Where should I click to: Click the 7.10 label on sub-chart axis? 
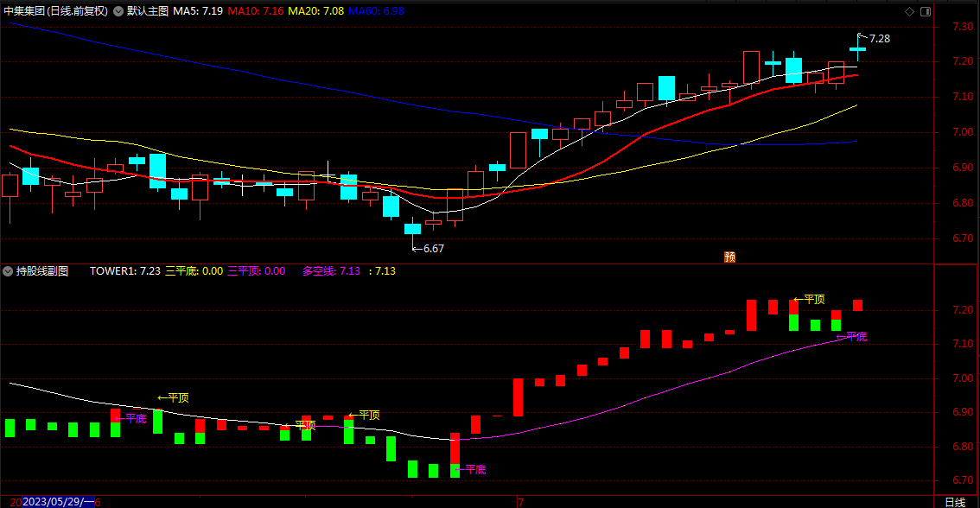coord(963,344)
